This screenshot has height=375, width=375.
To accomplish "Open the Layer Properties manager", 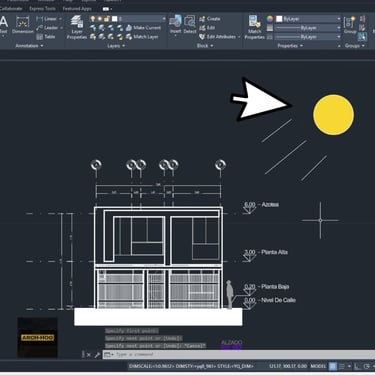I will coord(77,28).
